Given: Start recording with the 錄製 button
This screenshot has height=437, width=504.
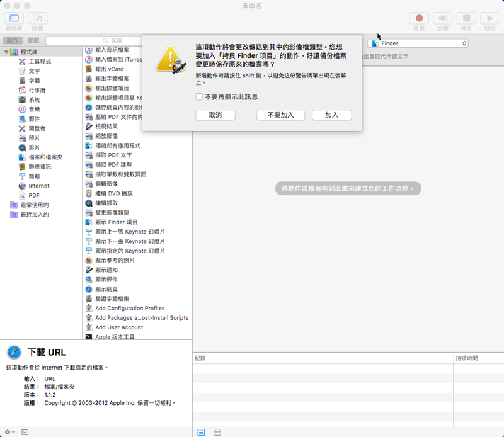Looking at the screenshot, I should [x=419, y=18].
